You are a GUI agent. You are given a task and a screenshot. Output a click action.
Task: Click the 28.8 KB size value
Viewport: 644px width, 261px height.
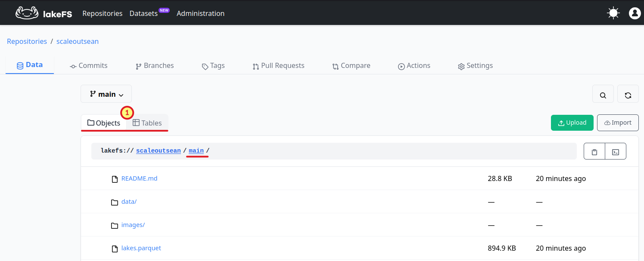tap(500, 178)
